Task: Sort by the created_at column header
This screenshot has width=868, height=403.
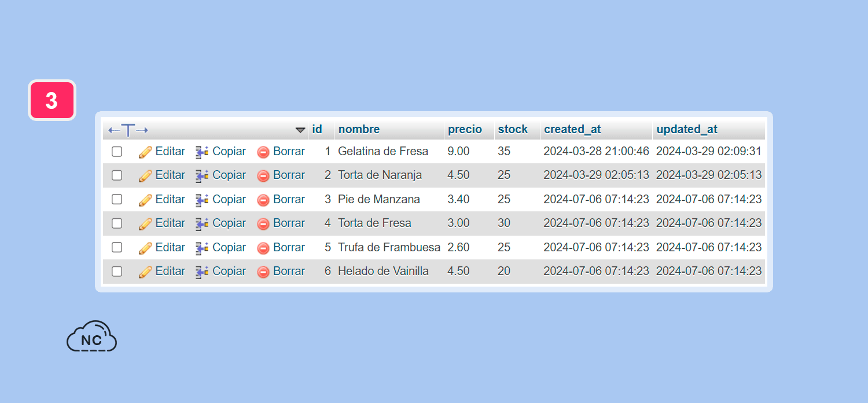Action: (573, 129)
